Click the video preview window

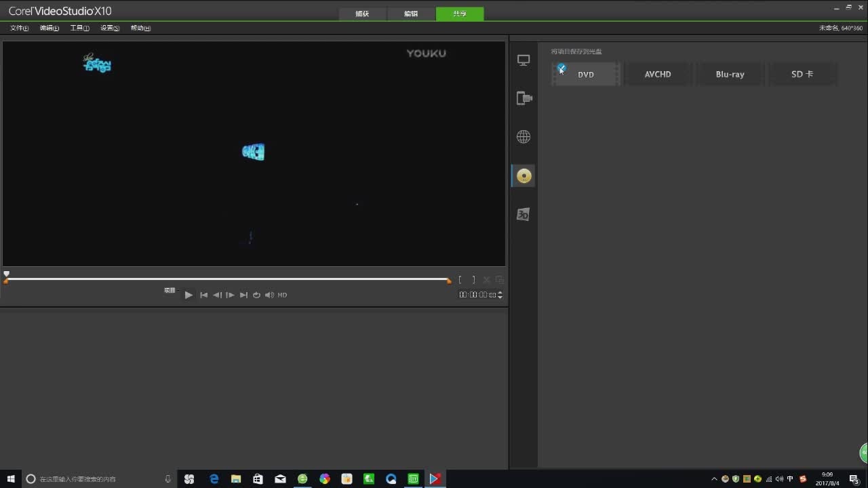tap(254, 154)
